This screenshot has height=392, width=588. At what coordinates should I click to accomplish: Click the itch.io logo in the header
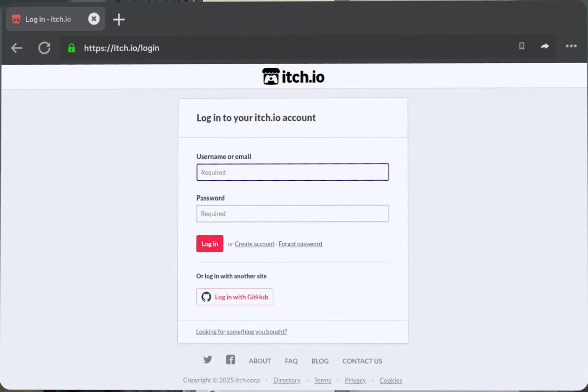pos(293,77)
